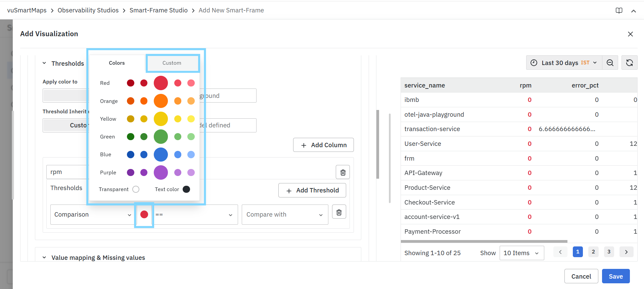The image size is (644, 289).
Task: Open the Last 30 days time range dropdown
Action: click(x=564, y=63)
